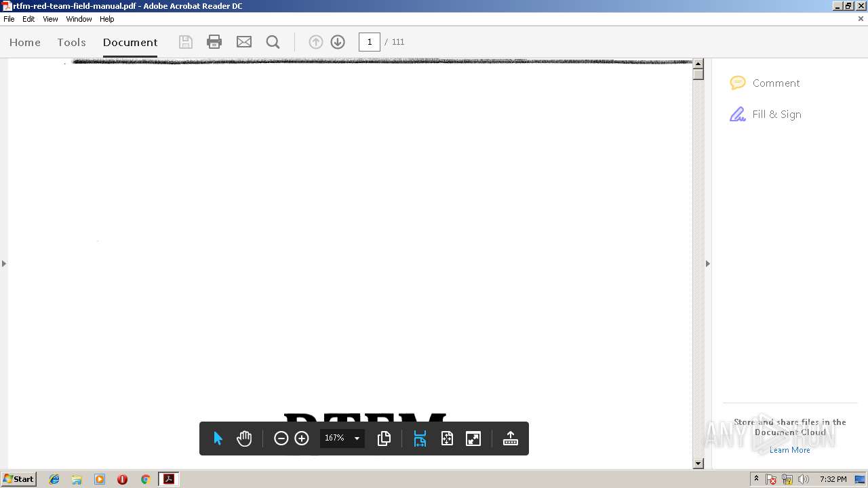The image size is (868, 488).
Task: Go to next page arrow
Action: 338,42
